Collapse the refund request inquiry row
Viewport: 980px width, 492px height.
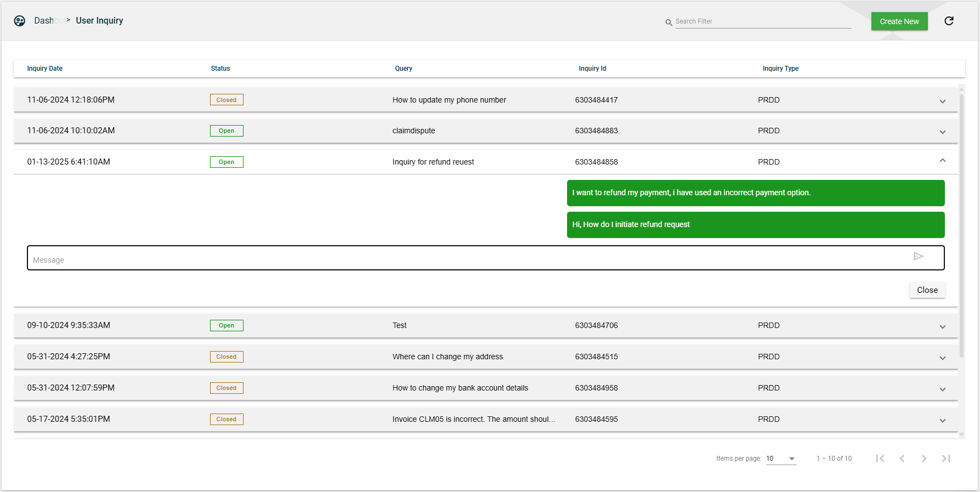point(942,161)
